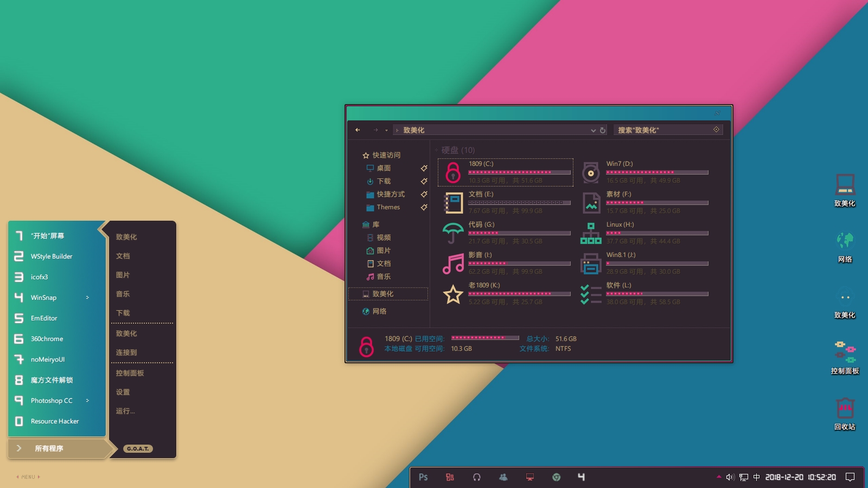868x488 pixels.
Task: Expand the WinSnap submenu arrow
Action: pos(87,298)
